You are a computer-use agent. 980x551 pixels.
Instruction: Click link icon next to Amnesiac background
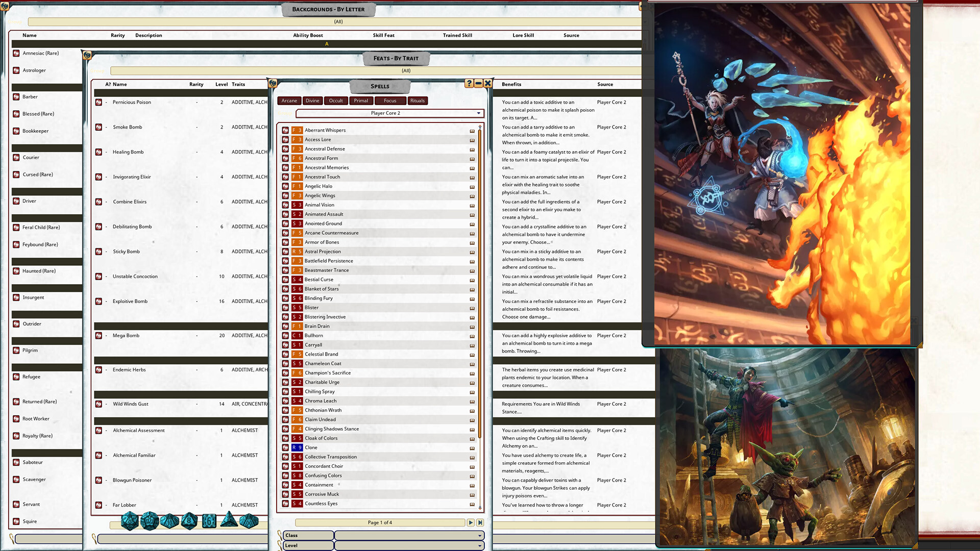[16, 53]
